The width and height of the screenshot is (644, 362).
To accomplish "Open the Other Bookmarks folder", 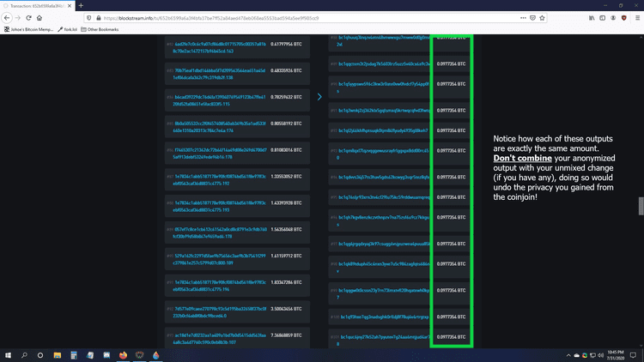I will pos(100,29).
